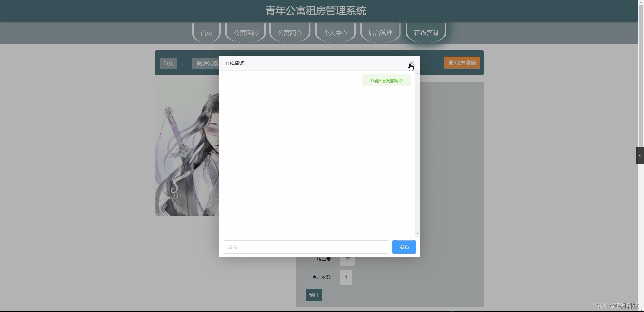Switch to the 首页 navigation tab
This screenshot has height=312, width=644.
(206, 33)
